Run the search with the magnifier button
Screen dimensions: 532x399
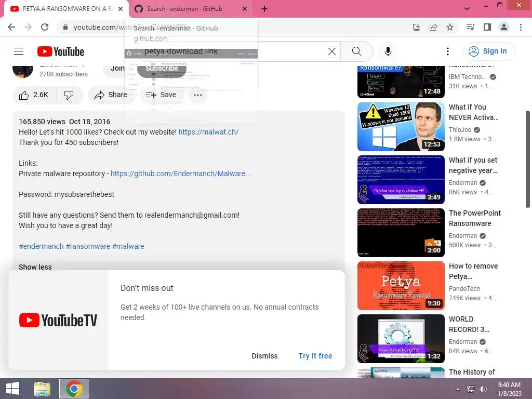click(x=356, y=51)
